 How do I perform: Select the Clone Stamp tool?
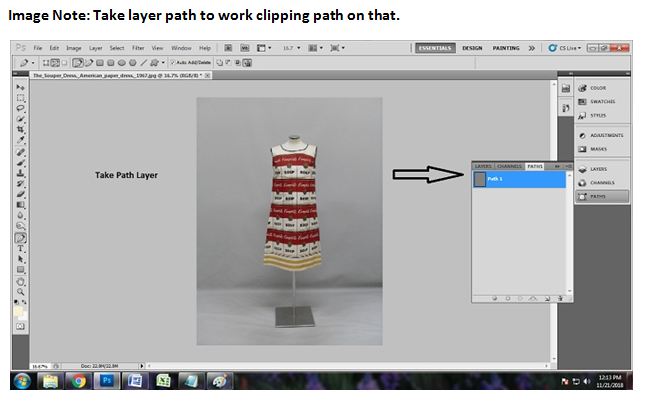(20, 173)
